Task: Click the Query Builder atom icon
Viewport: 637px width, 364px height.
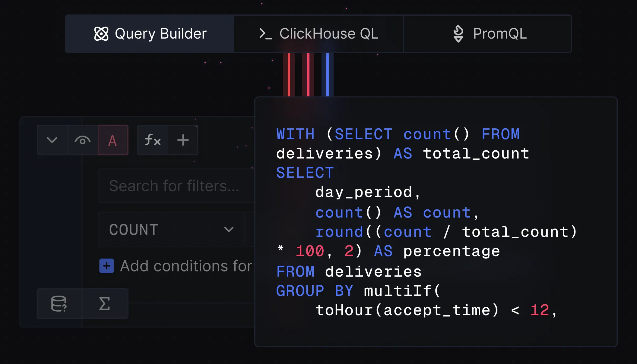Action: [101, 34]
